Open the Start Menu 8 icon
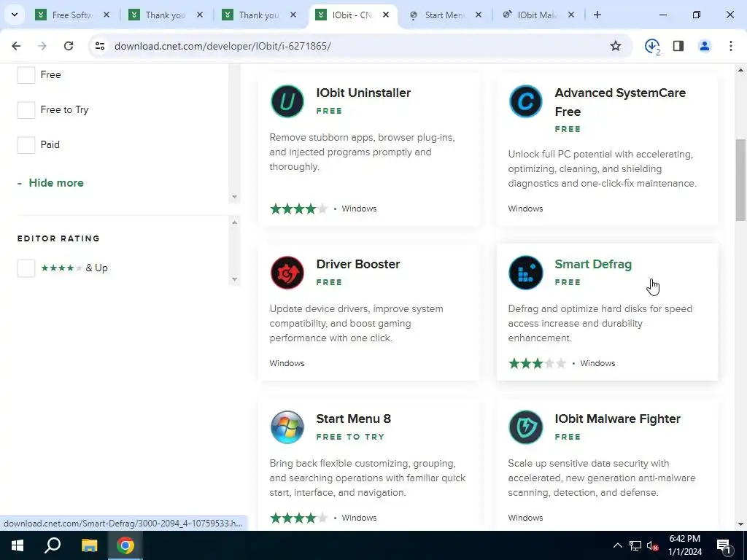The height and width of the screenshot is (560, 747). 287,427
